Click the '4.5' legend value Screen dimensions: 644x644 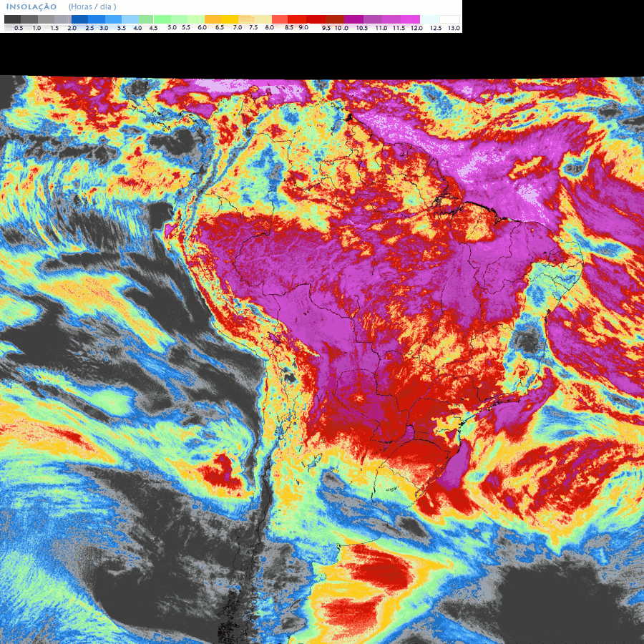(154, 28)
